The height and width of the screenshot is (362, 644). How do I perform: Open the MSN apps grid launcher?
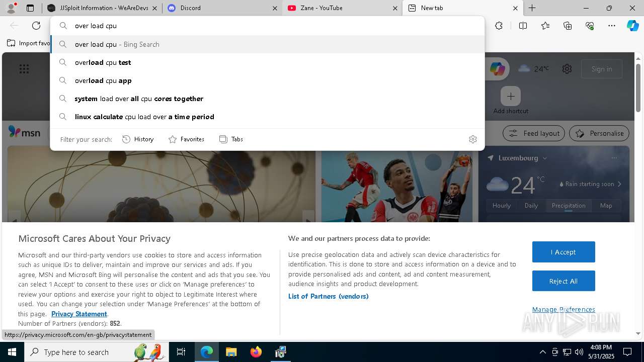pos(24,69)
